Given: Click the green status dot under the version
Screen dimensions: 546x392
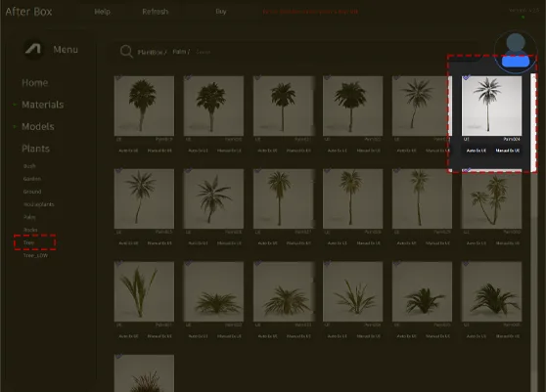Looking at the screenshot, I should (x=523, y=17).
